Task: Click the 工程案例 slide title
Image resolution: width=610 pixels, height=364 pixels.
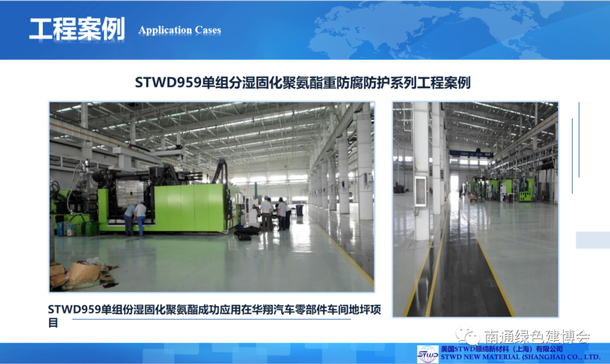Action: (77, 29)
